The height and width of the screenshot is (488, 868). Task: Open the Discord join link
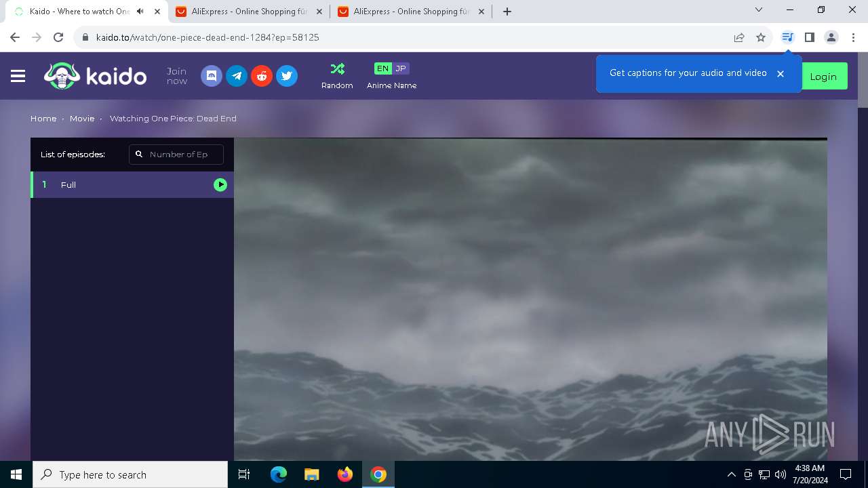pos(212,76)
